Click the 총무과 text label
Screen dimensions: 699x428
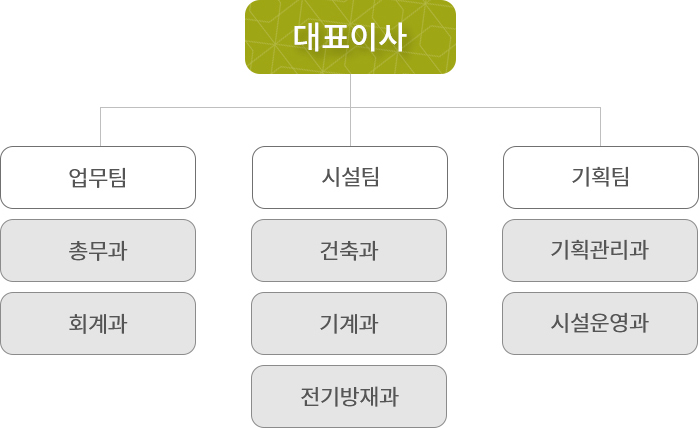(x=98, y=251)
